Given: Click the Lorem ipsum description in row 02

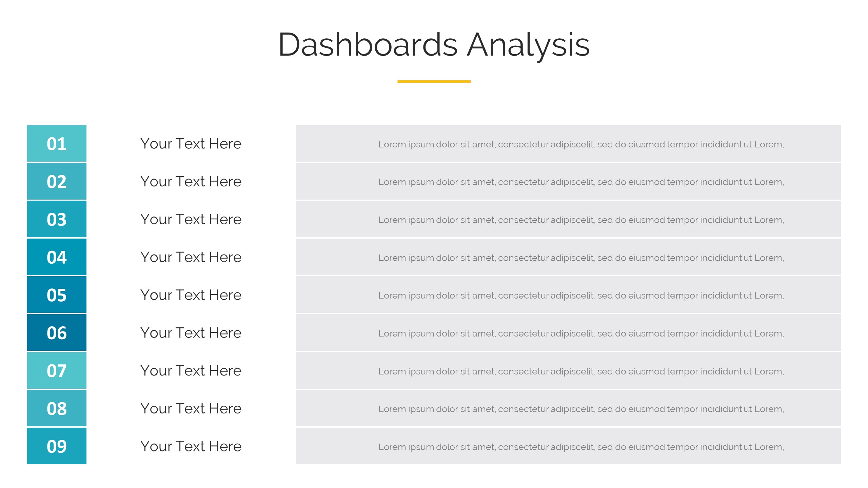Looking at the screenshot, I should 581,182.
